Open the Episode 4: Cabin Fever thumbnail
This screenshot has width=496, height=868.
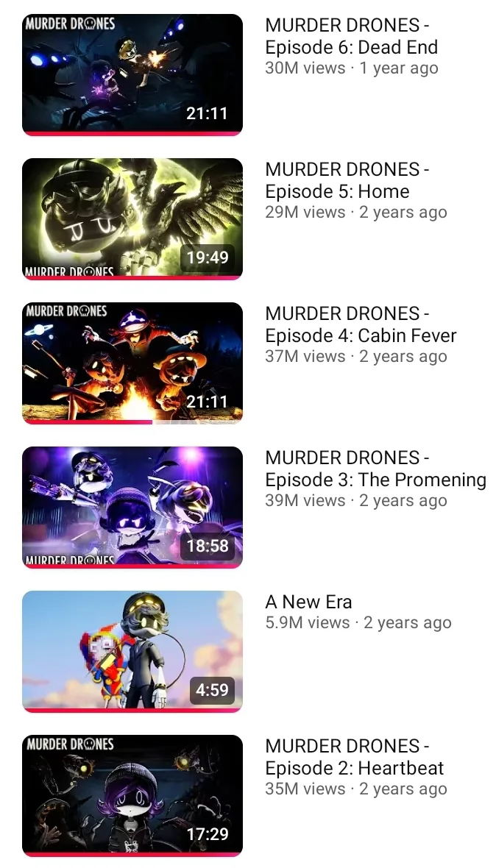tap(132, 363)
